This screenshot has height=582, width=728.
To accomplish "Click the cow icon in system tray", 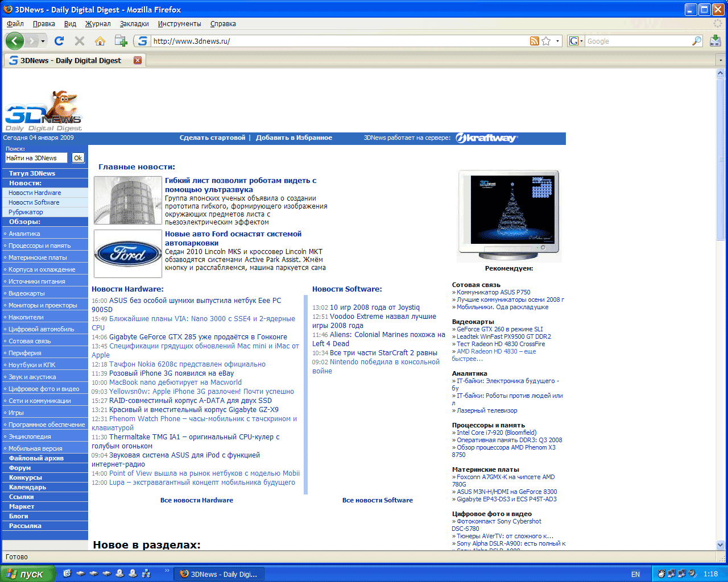I will point(661,574).
